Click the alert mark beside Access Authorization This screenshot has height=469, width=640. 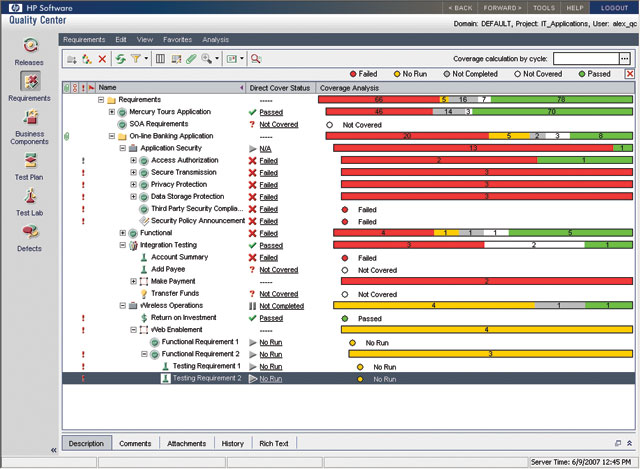[x=83, y=161]
